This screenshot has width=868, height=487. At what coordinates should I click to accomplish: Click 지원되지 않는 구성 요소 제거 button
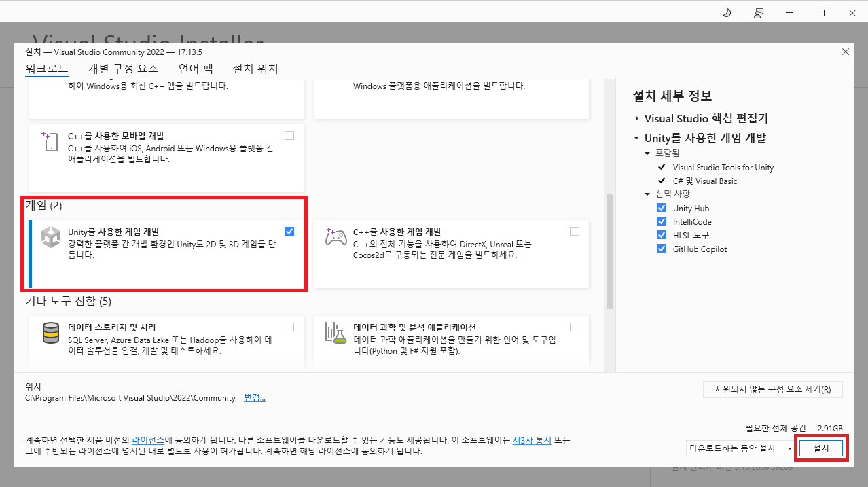tap(772, 389)
